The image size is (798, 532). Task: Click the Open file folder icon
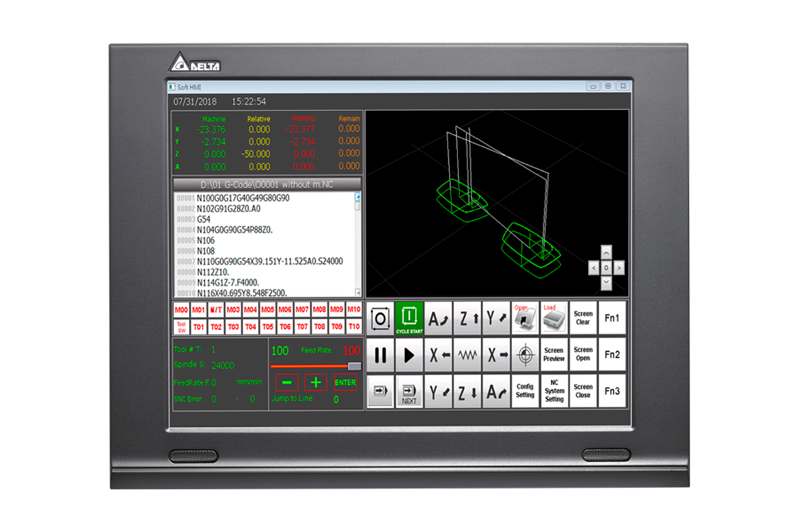pyautogui.click(x=525, y=319)
